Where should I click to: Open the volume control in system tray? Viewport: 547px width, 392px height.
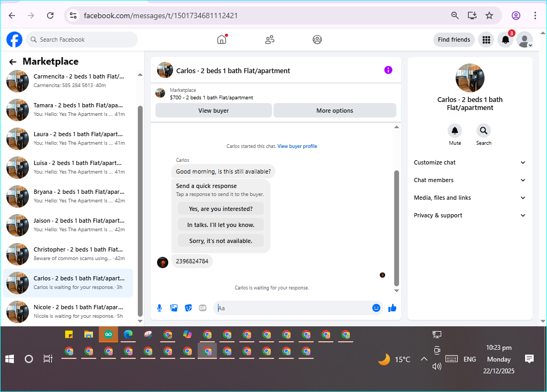(437, 366)
